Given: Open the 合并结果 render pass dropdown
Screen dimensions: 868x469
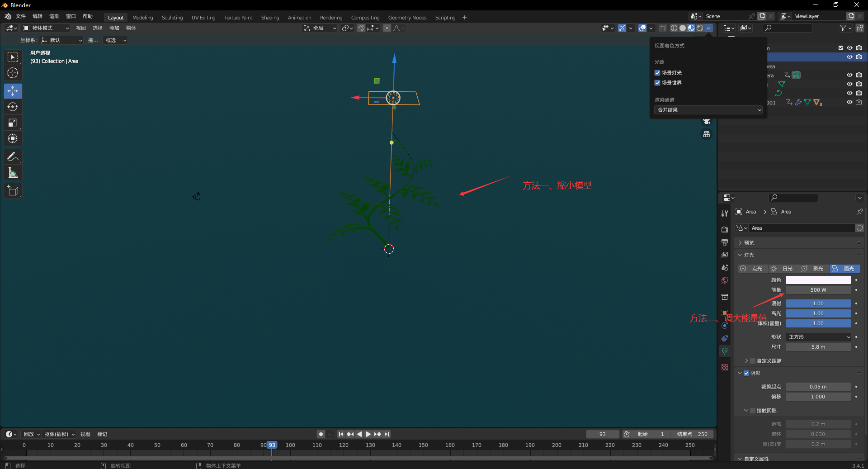Looking at the screenshot, I should click(708, 110).
